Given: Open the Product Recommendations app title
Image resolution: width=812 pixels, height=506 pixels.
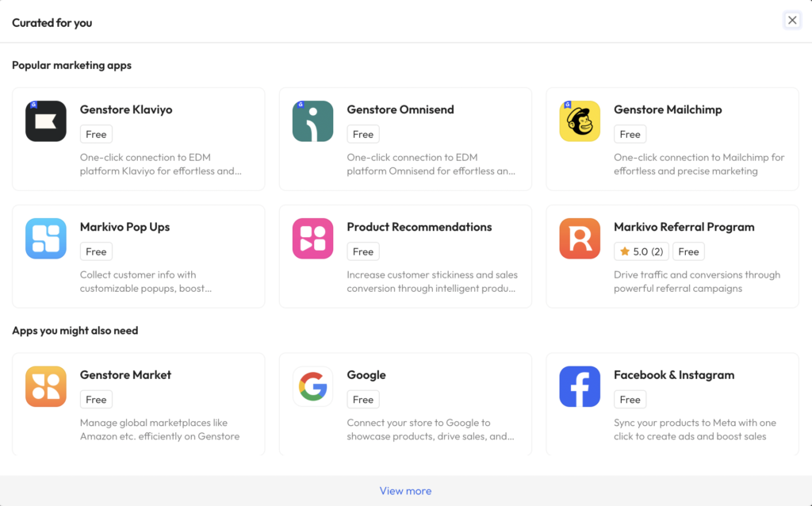Looking at the screenshot, I should (419, 227).
